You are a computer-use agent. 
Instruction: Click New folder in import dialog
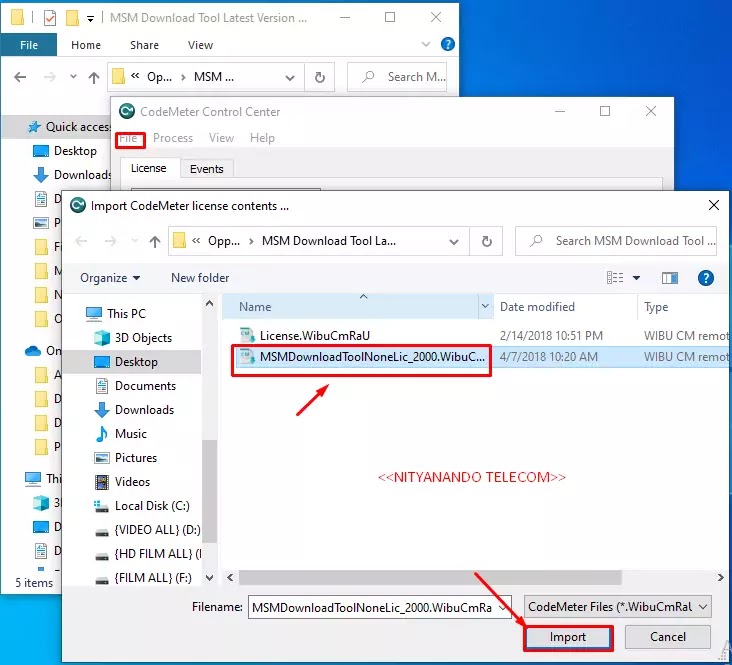click(x=200, y=278)
